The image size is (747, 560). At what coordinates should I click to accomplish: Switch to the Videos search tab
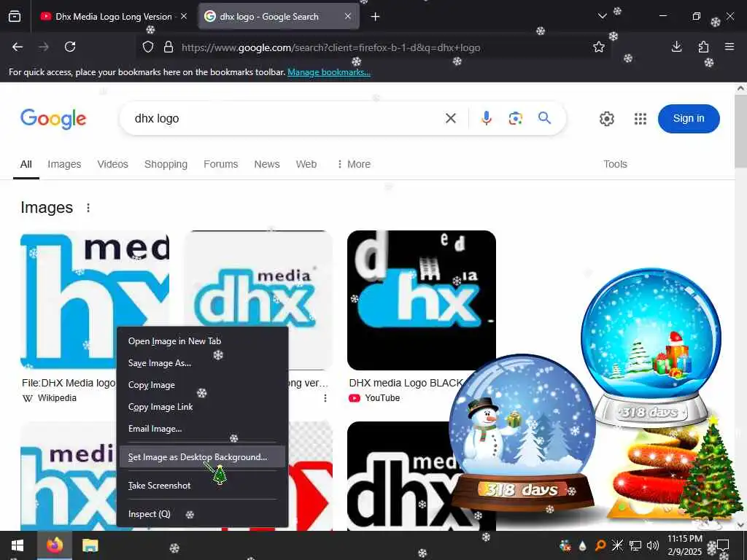(x=113, y=164)
